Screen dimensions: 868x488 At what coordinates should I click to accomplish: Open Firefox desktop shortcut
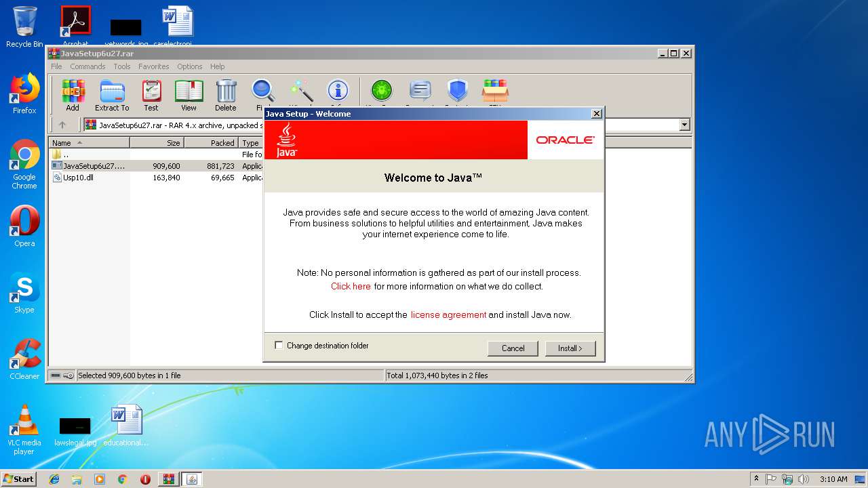click(x=24, y=94)
